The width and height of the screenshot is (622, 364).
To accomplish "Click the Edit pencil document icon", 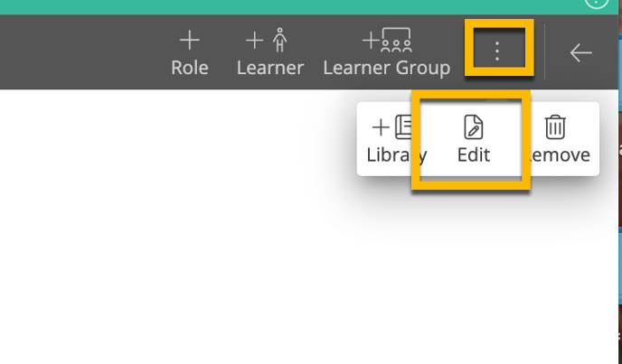I will tap(474, 126).
